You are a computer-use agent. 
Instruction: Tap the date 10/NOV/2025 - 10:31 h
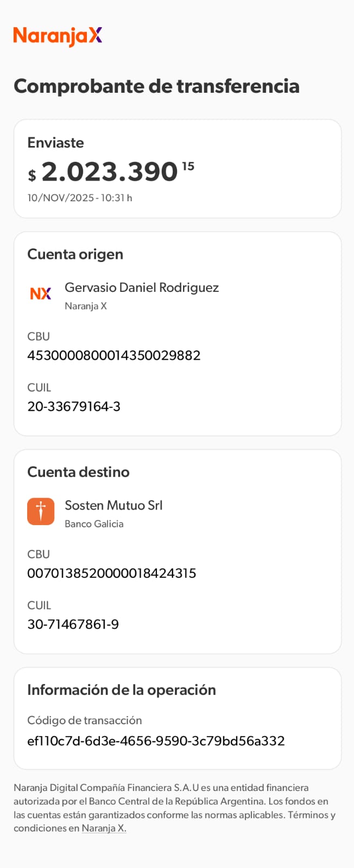[x=80, y=198]
